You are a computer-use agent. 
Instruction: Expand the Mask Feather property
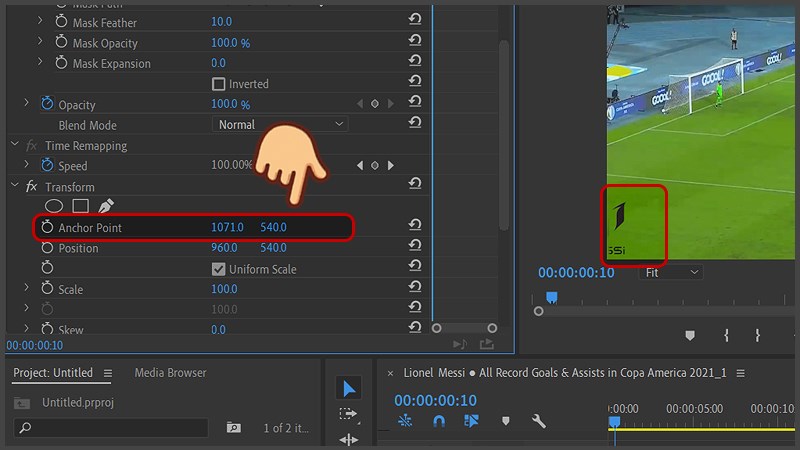[x=40, y=20]
